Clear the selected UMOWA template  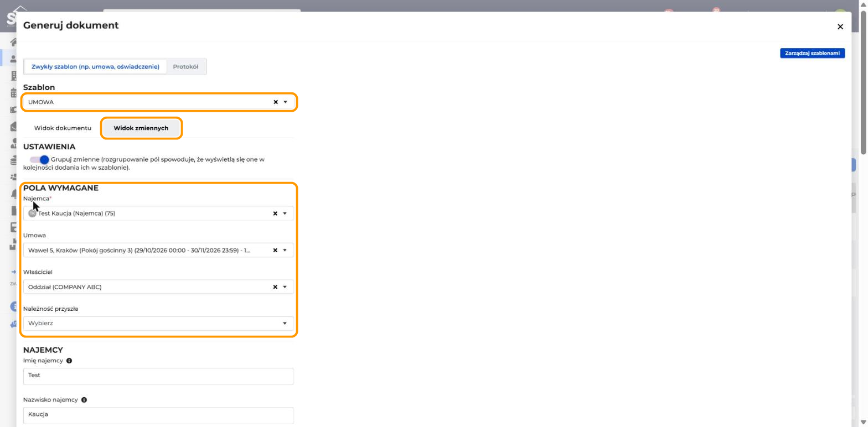[x=276, y=102]
